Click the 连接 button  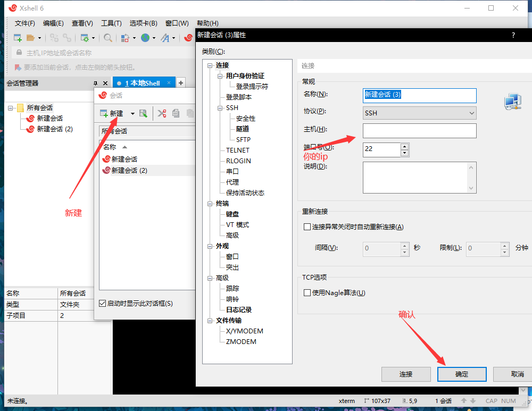pyautogui.click(x=406, y=374)
